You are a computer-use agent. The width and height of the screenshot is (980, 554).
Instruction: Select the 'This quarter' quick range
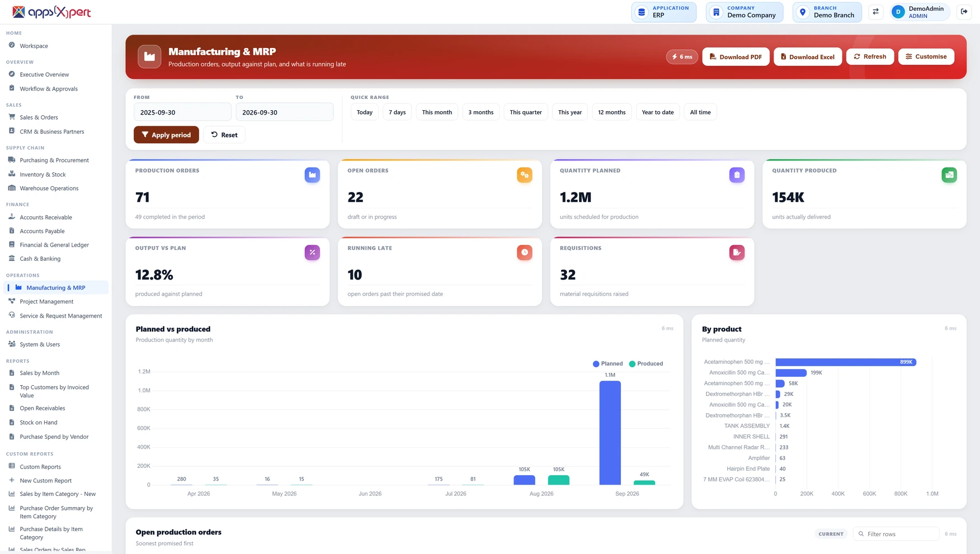[x=526, y=112]
